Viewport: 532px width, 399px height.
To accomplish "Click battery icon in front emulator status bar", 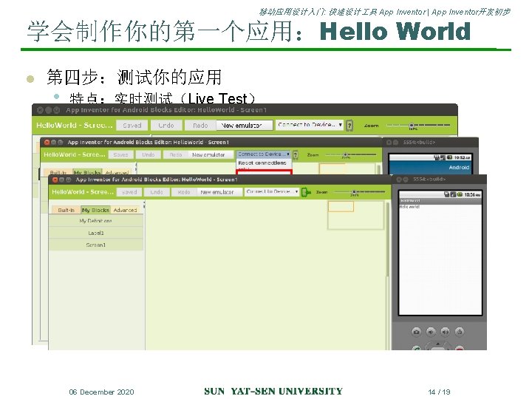I will pos(460,194).
